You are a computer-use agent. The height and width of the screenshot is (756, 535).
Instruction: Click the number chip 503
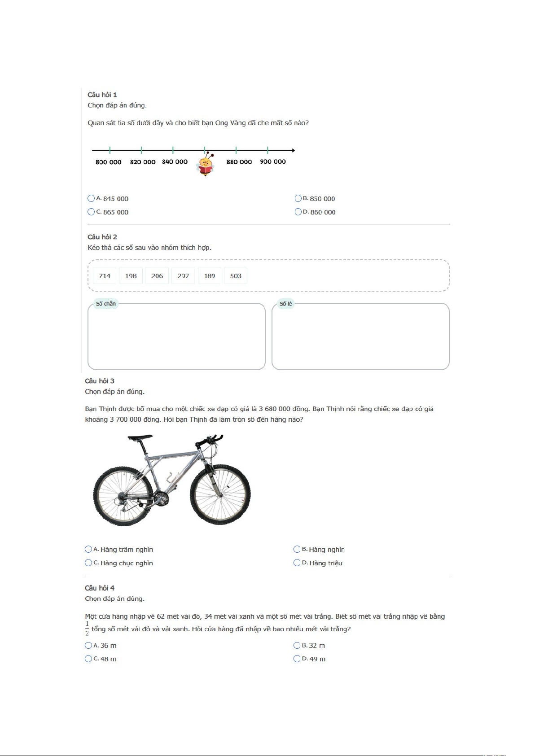(x=236, y=276)
